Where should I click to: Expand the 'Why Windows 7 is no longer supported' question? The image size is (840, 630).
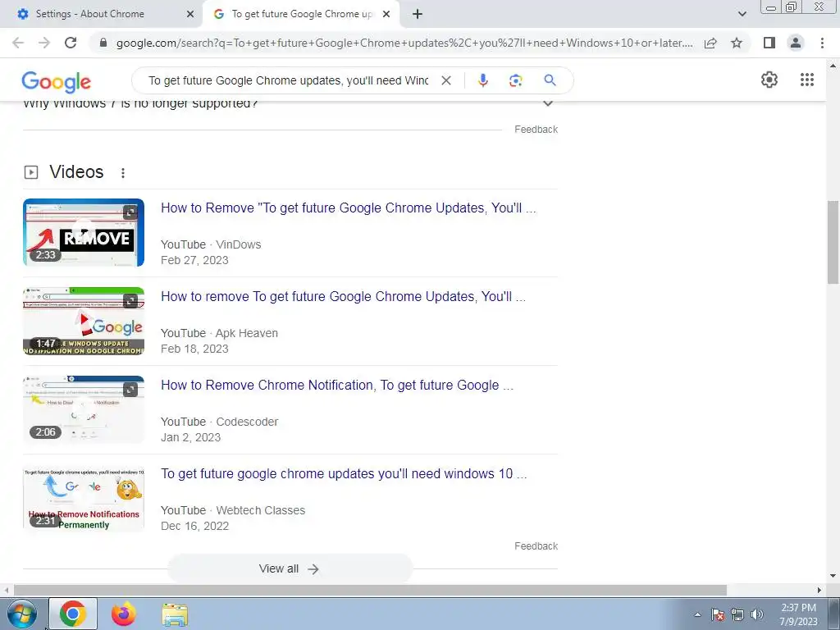tap(547, 103)
